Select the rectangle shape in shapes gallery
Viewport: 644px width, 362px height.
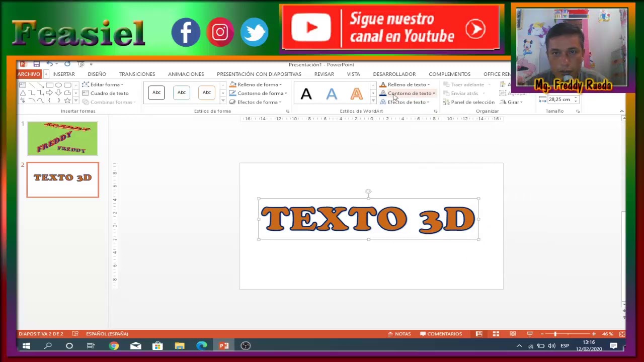[x=50, y=85]
